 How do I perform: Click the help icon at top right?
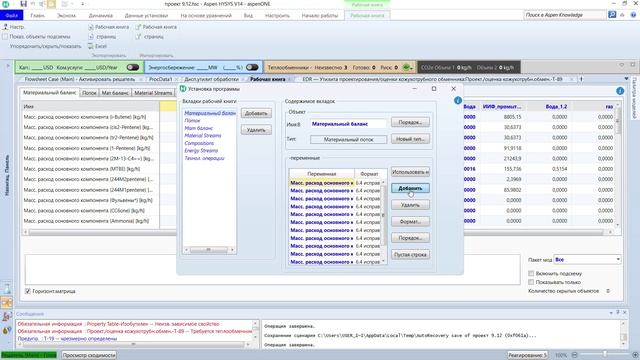point(633,15)
